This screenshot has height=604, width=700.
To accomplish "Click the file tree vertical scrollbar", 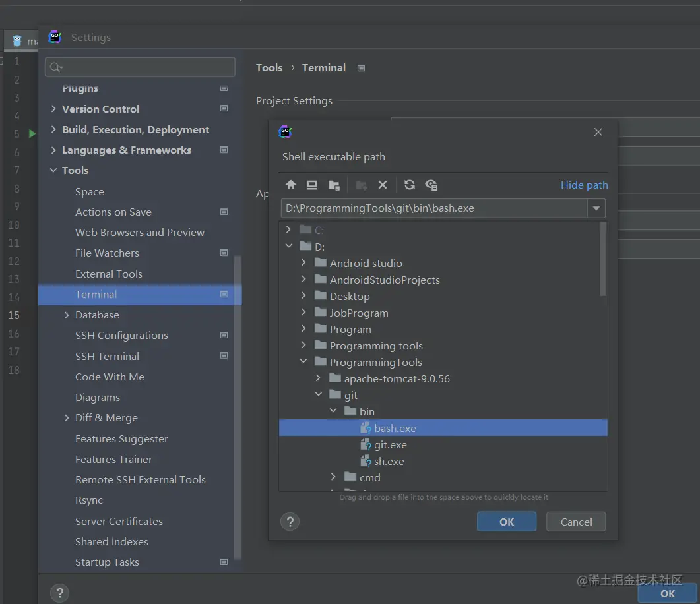I will [603, 259].
